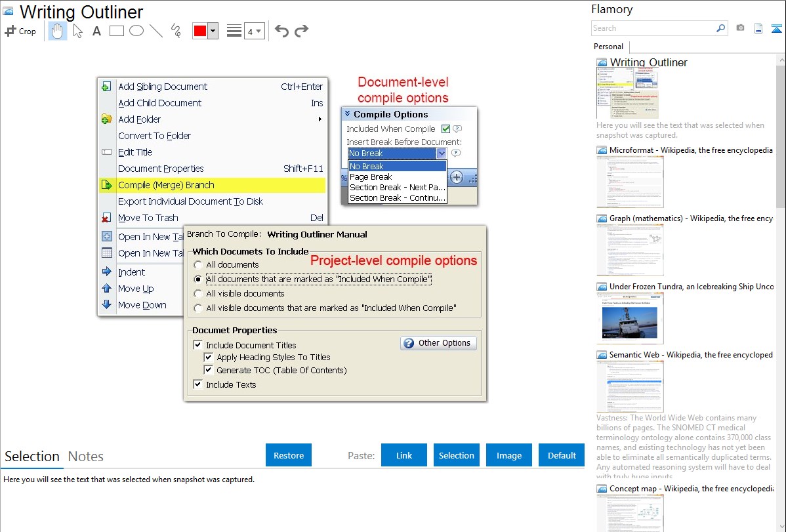786x532 pixels.
Task: Collapse the Compile Options section
Action: point(347,114)
